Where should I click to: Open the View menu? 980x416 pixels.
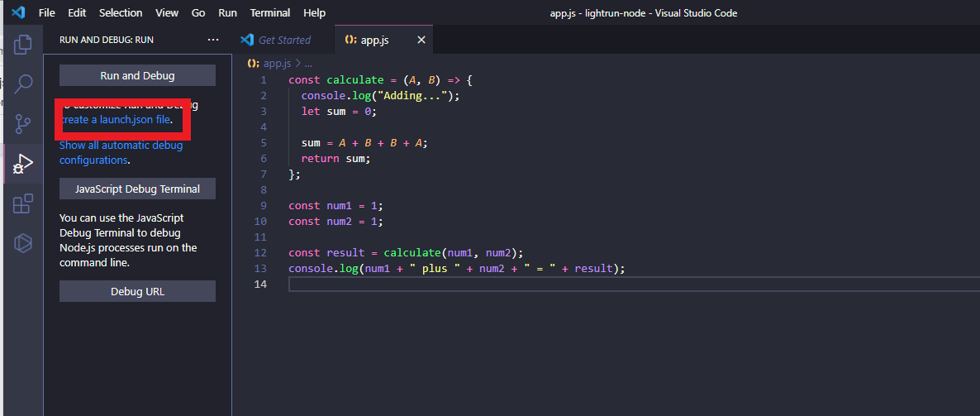(167, 12)
